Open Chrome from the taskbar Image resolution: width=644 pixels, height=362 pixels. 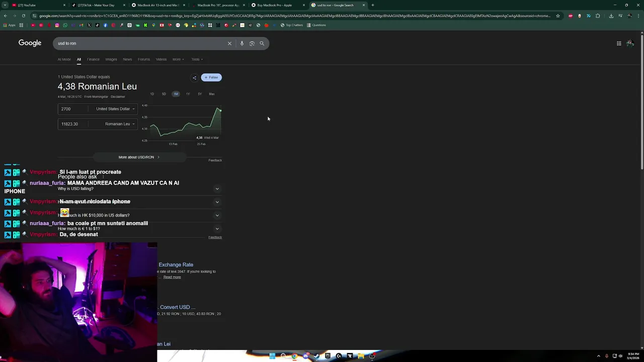[x=294, y=356]
